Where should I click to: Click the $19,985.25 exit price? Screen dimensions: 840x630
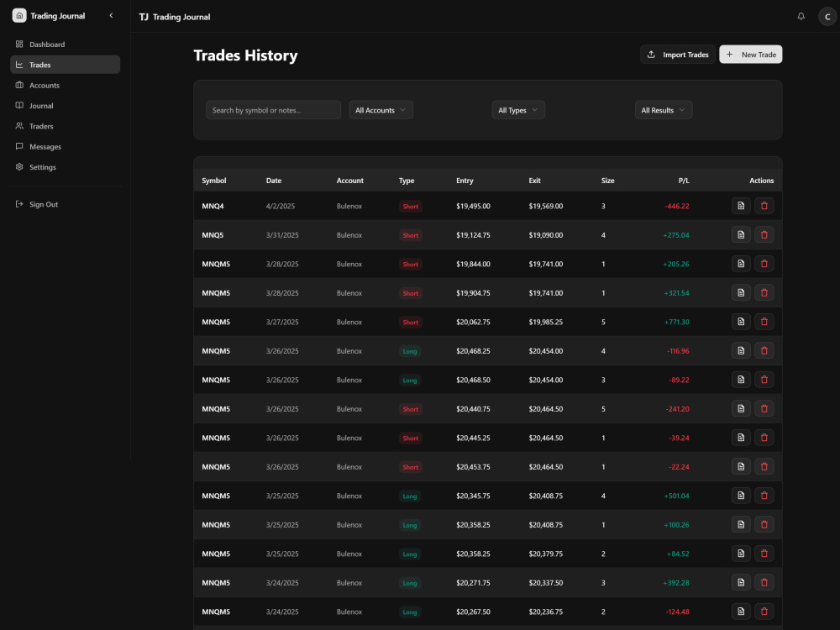[x=545, y=322]
